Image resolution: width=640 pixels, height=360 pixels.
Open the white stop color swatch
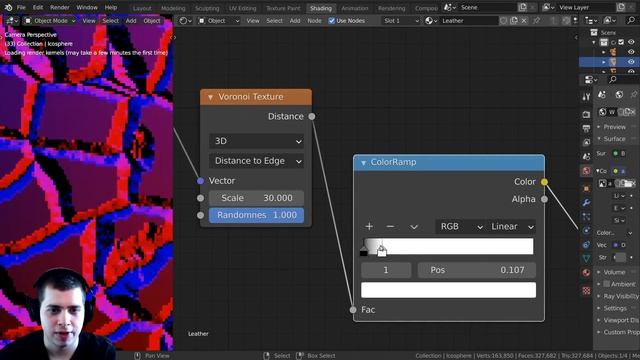point(449,290)
